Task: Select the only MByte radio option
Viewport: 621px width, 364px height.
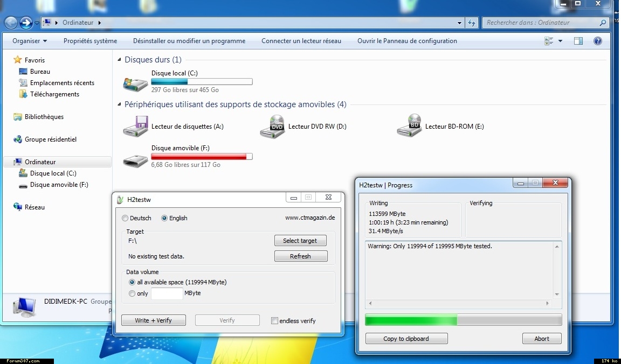Action: coord(132,293)
